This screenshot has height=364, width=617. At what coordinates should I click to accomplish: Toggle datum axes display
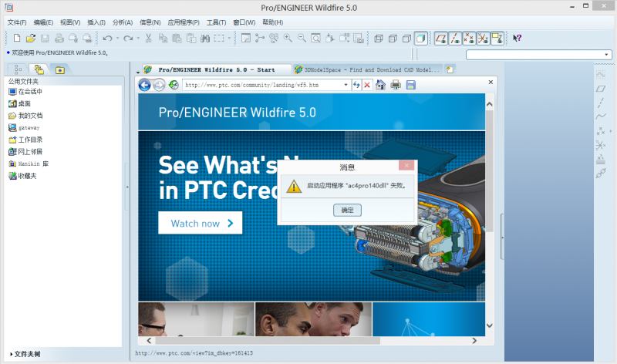click(455, 38)
